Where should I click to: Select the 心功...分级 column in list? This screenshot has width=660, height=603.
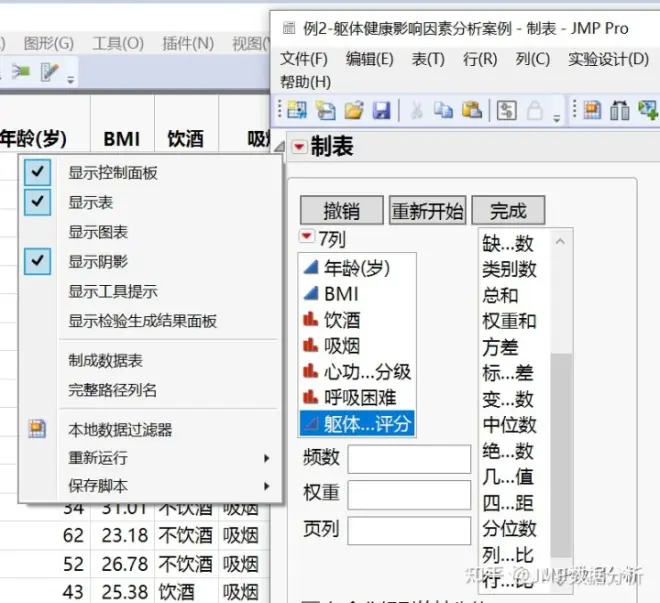tap(357, 372)
